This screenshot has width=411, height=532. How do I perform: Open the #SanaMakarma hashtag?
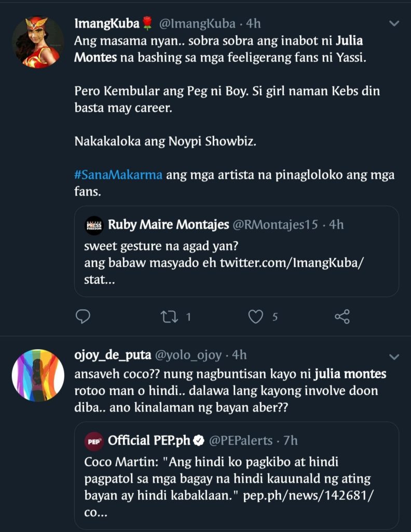[x=118, y=175]
